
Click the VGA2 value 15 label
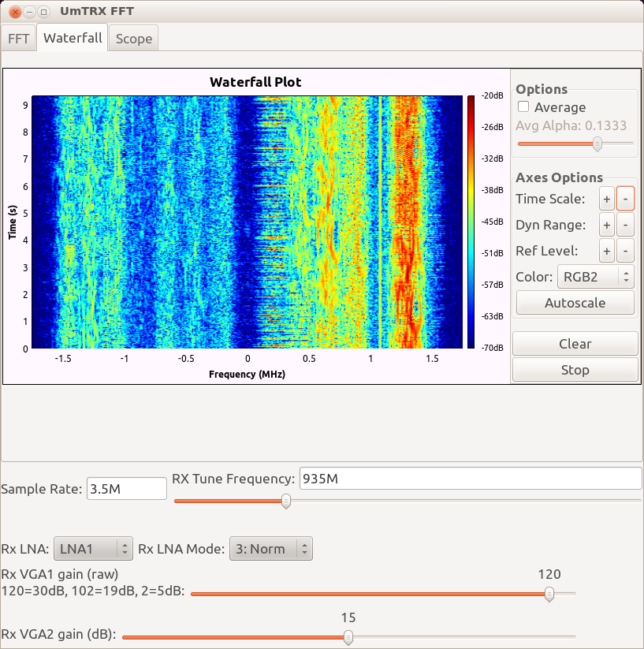[x=348, y=617]
